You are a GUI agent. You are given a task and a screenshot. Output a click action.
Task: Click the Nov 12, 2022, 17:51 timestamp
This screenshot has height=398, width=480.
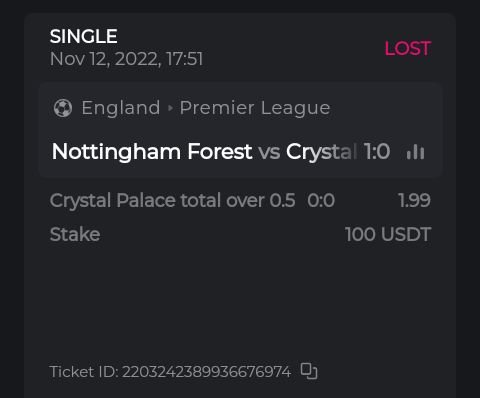click(126, 59)
